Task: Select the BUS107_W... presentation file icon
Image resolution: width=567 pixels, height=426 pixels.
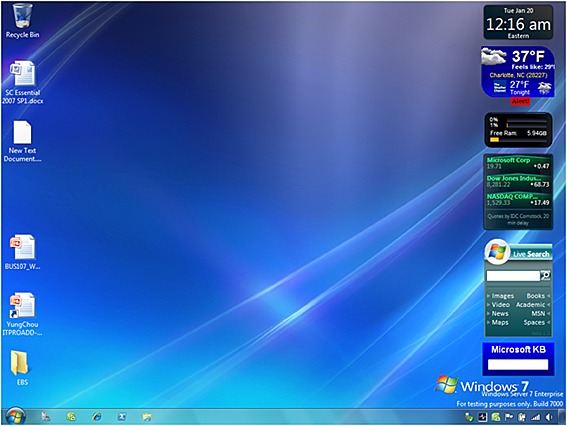Action: pyautogui.click(x=22, y=252)
